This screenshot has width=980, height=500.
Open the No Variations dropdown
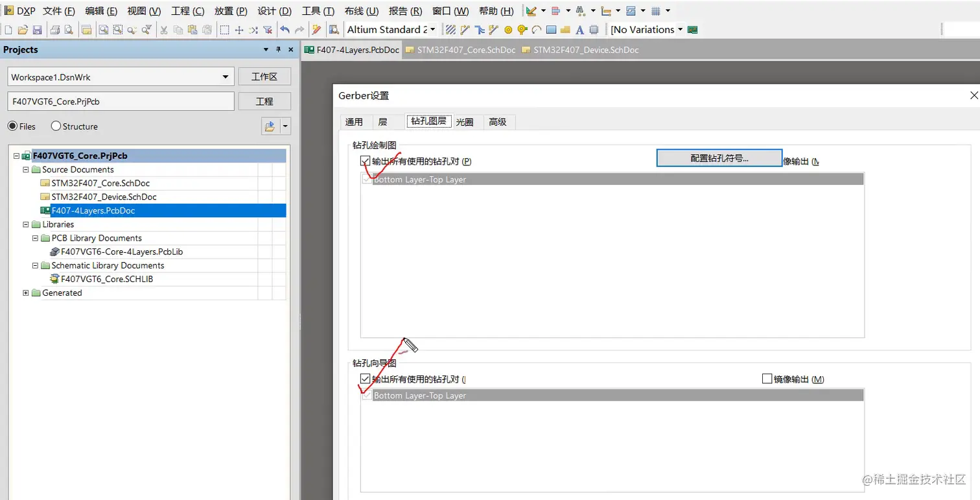pyautogui.click(x=680, y=30)
